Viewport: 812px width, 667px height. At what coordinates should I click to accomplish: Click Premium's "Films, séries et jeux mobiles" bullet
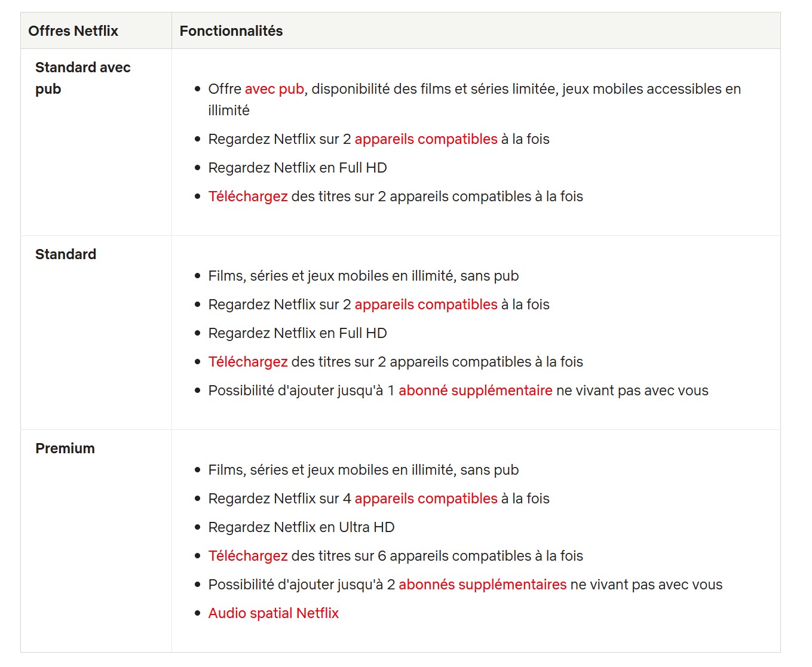(x=363, y=470)
